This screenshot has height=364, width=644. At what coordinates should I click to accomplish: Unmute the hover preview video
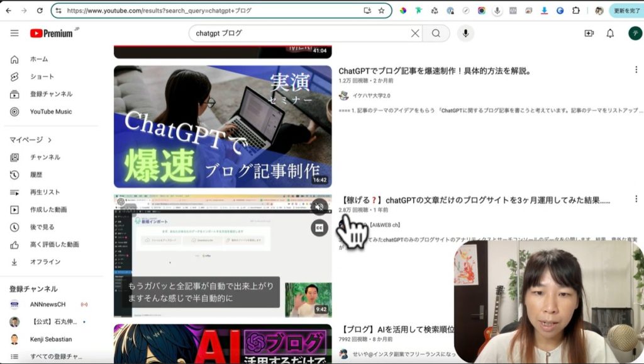coord(319,207)
